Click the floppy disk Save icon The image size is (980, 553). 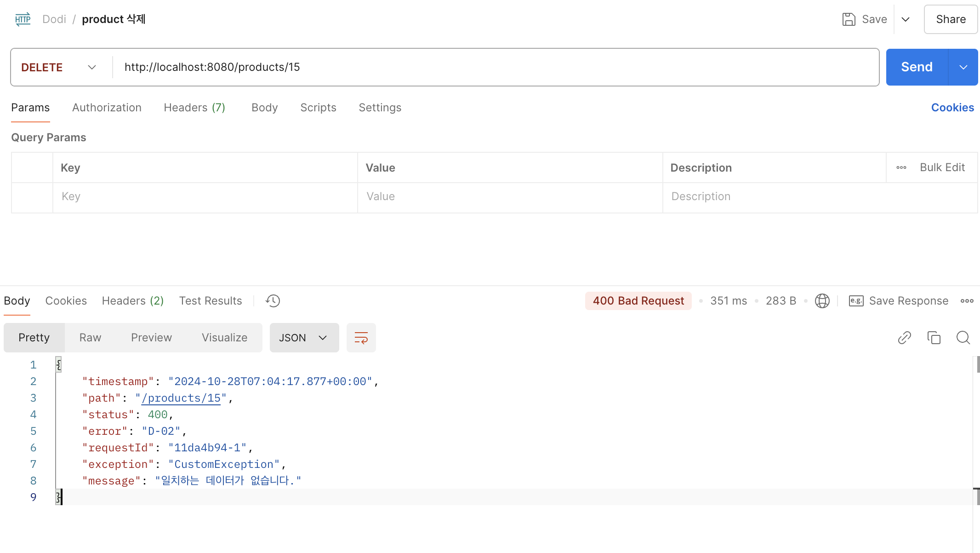[849, 19]
